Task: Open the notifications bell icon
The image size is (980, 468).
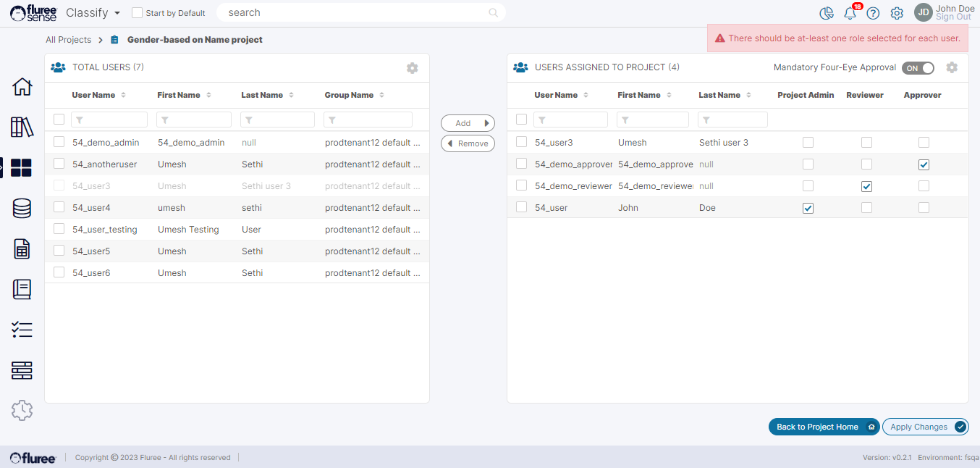Action: [850, 13]
